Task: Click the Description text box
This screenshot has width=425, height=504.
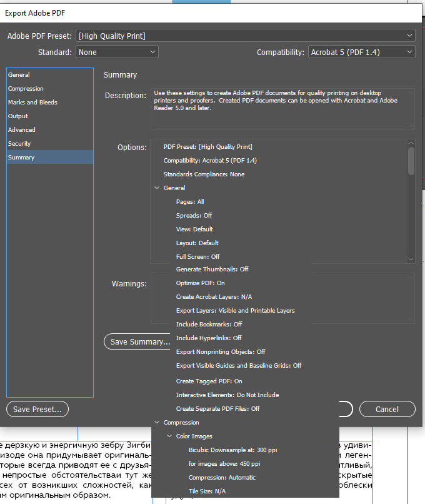Action: (x=282, y=109)
